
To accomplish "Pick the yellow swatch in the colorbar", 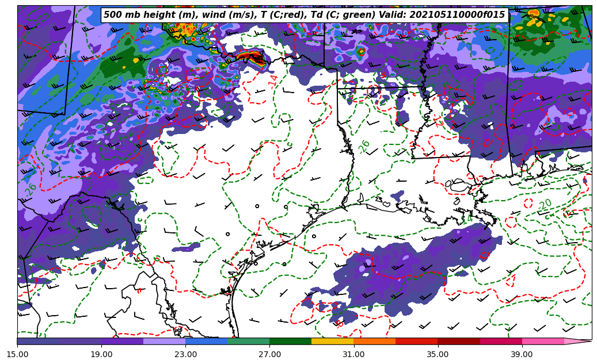I will [332, 341].
